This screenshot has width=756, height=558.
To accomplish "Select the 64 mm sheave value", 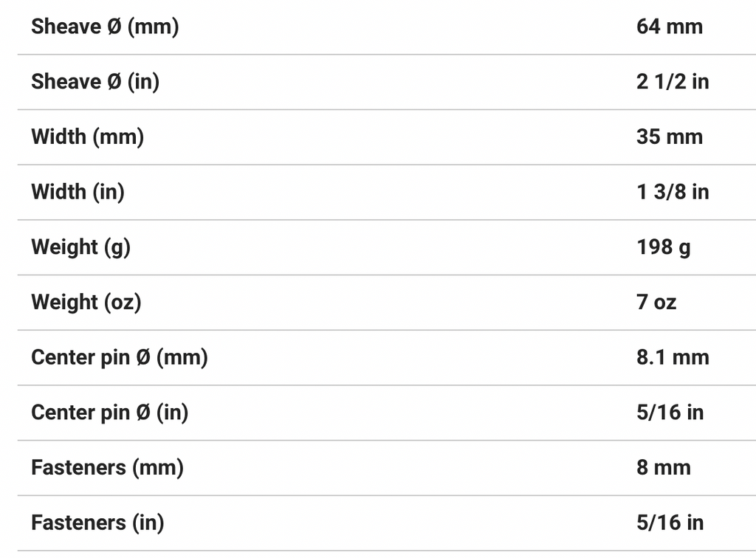I will (669, 27).
